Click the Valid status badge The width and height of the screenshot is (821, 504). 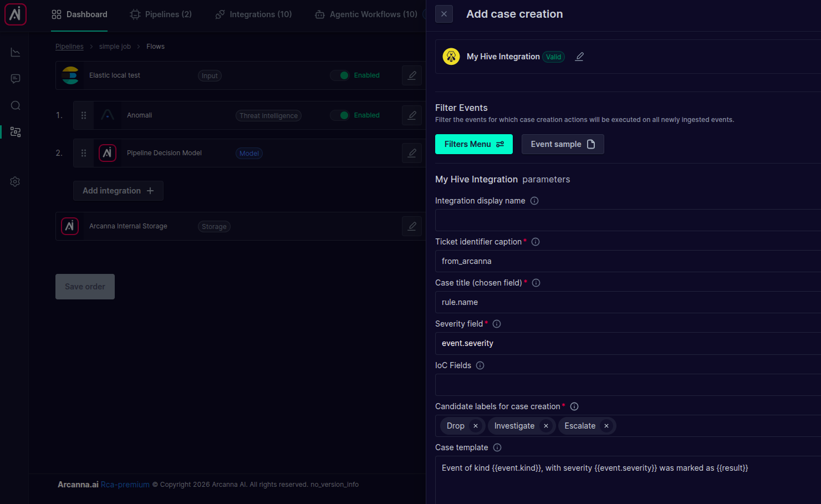(x=553, y=57)
